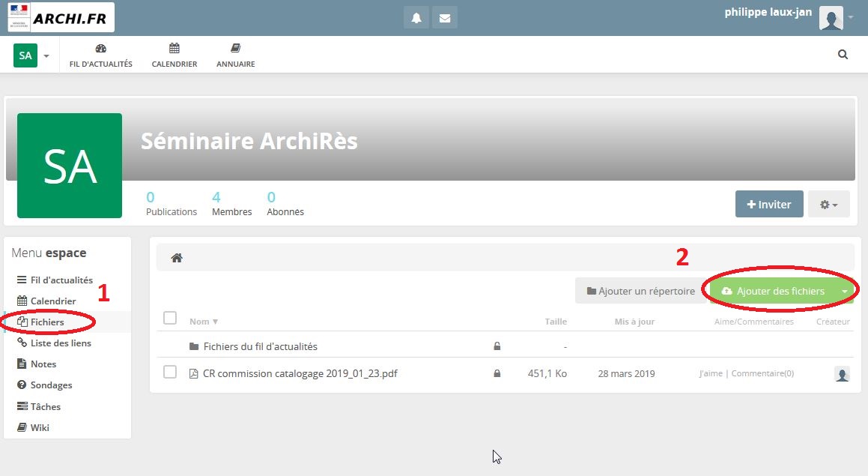The height and width of the screenshot is (476, 868).
Task: Tick the checkbox for CR commission catalogage PDF
Action: (170, 372)
